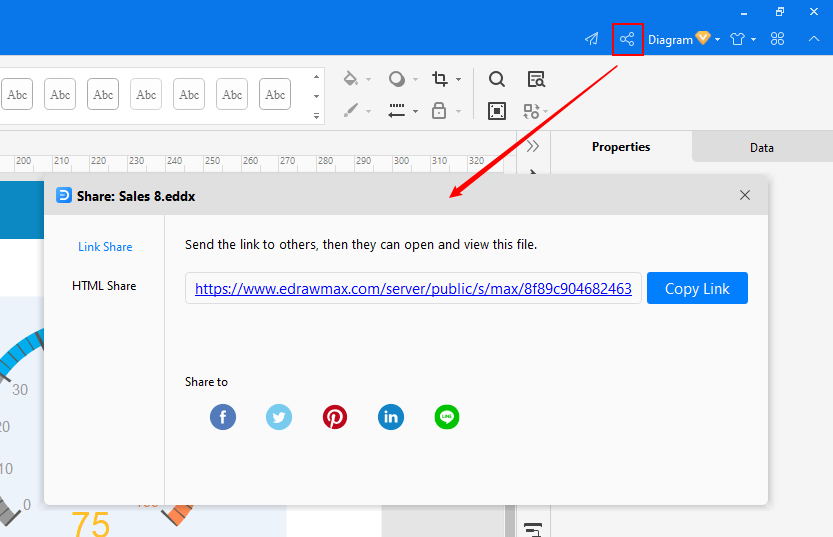Select the HTML Share option

[x=104, y=286]
